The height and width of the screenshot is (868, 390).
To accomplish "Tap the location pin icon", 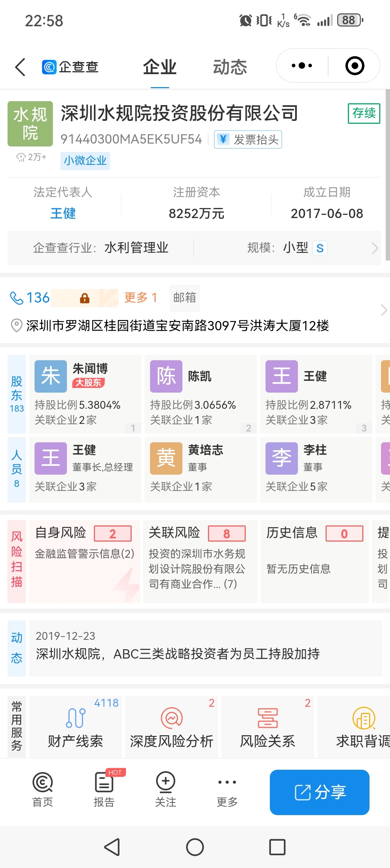I will click(x=16, y=325).
